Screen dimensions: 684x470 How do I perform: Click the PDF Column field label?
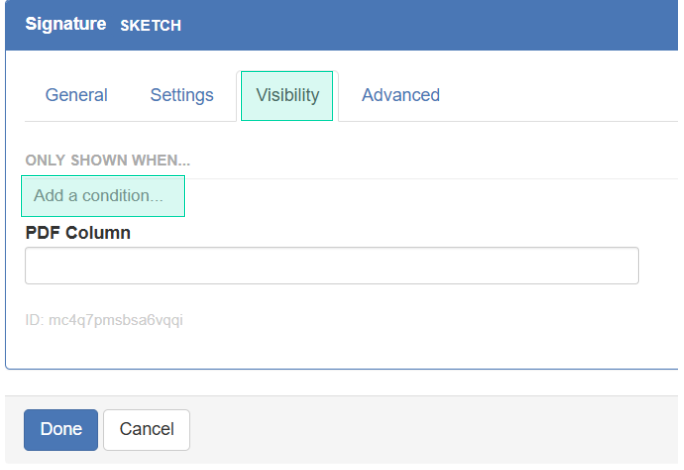point(78,232)
